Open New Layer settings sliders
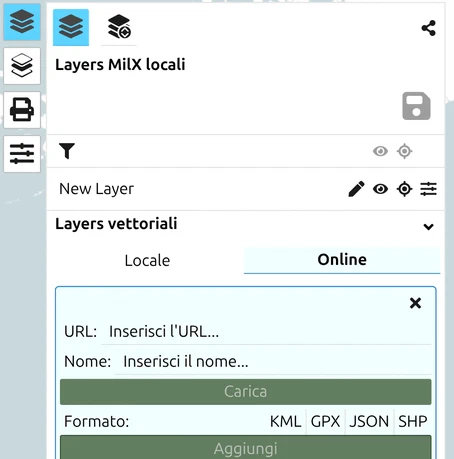Screen dimensions: 454x459 (428, 189)
